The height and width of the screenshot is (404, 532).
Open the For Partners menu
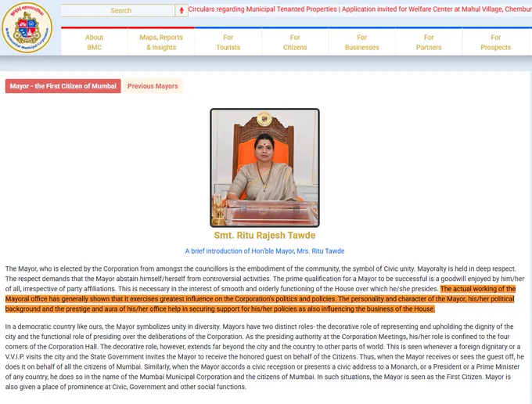[429, 42]
